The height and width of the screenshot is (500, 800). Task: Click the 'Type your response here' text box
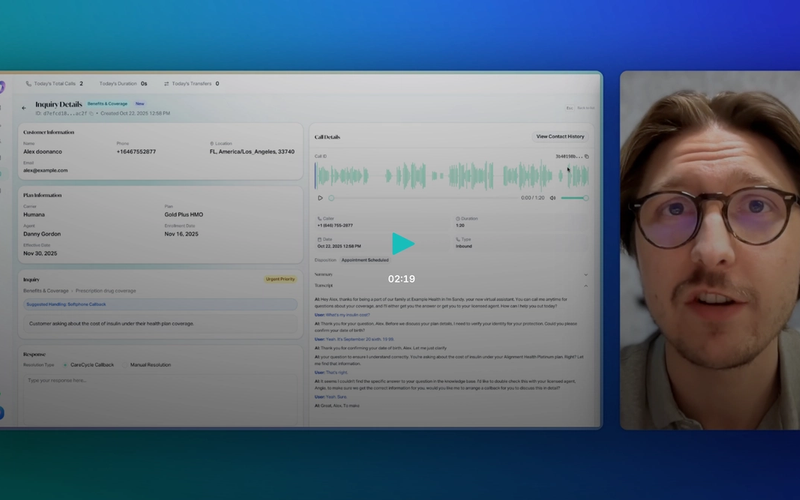pyautogui.click(x=160, y=399)
